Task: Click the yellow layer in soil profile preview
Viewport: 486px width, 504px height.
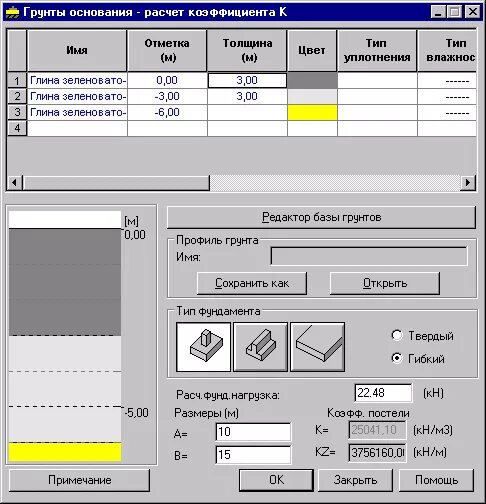Action: (x=65, y=452)
